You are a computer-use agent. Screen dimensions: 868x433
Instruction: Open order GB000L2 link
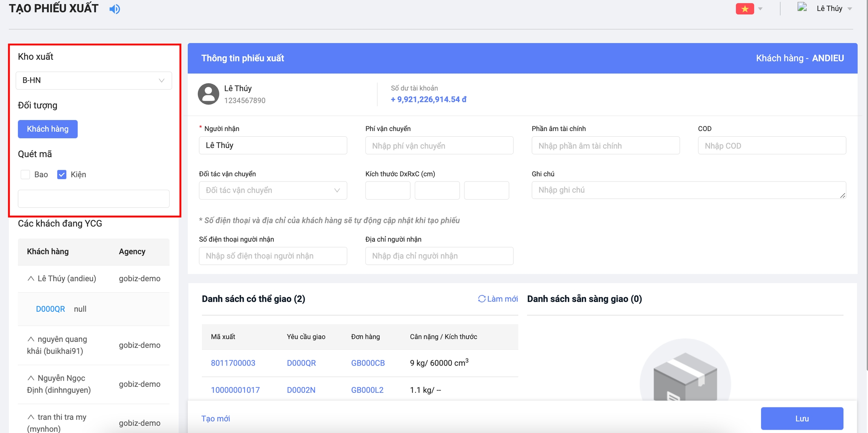click(x=367, y=390)
